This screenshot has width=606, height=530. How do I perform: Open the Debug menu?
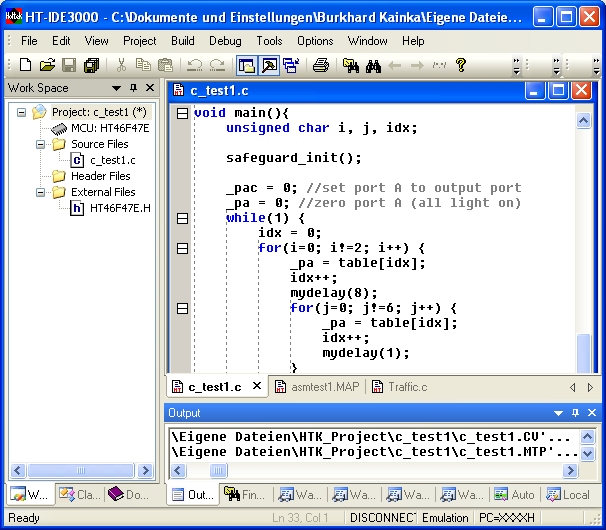click(225, 41)
